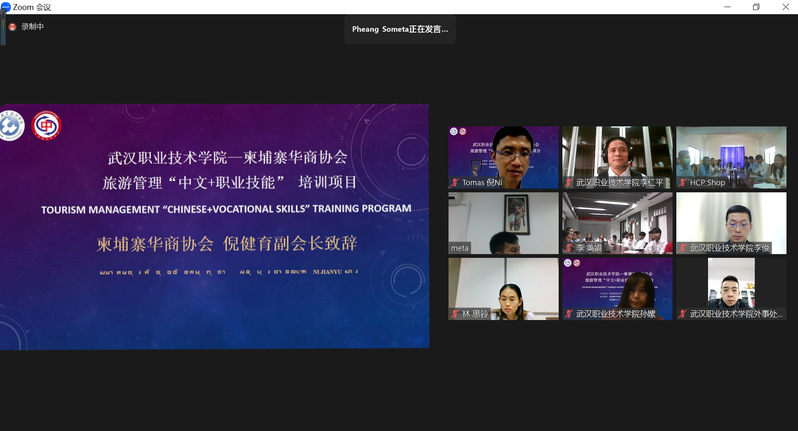Click muted mic icon on 林.思铃 tile
This screenshot has height=431, width=798.
tap(456, 314)
